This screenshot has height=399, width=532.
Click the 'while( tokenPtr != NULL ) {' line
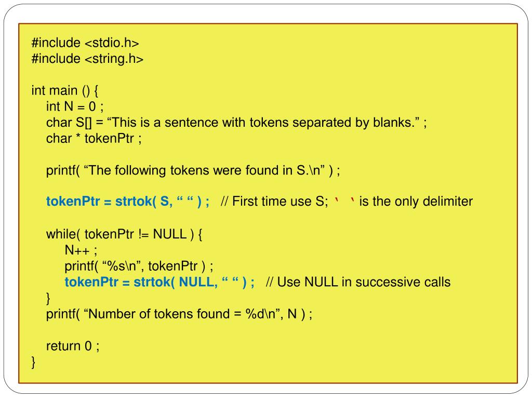[x=124, y=234]
